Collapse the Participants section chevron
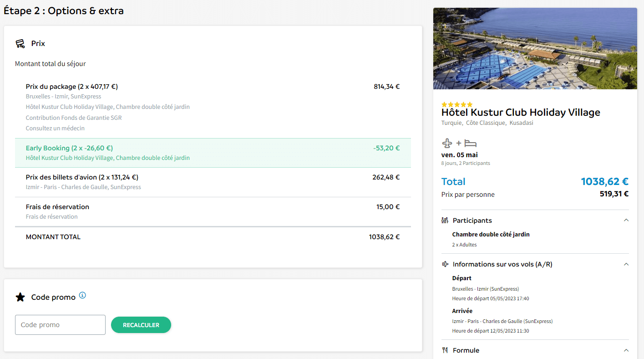Image resolution: width=644 pixels, height=359 pixels. (626, 221)
